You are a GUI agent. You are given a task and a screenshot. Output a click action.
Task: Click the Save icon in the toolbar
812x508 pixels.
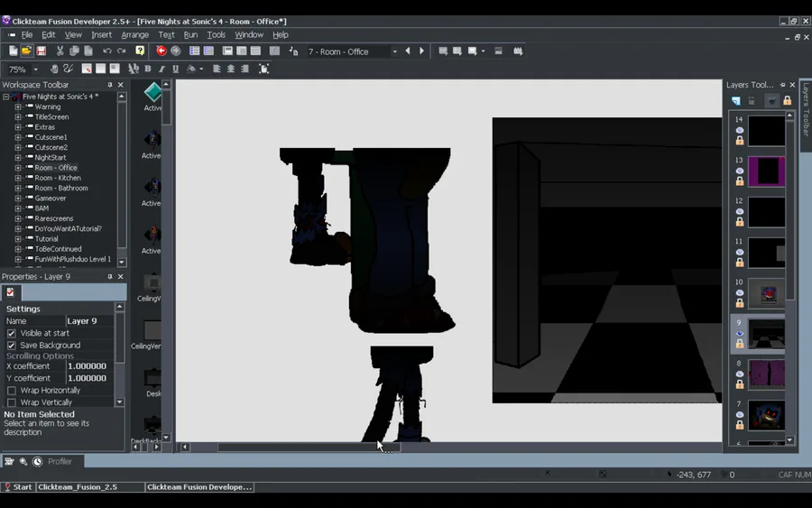[x=41, y=51]
